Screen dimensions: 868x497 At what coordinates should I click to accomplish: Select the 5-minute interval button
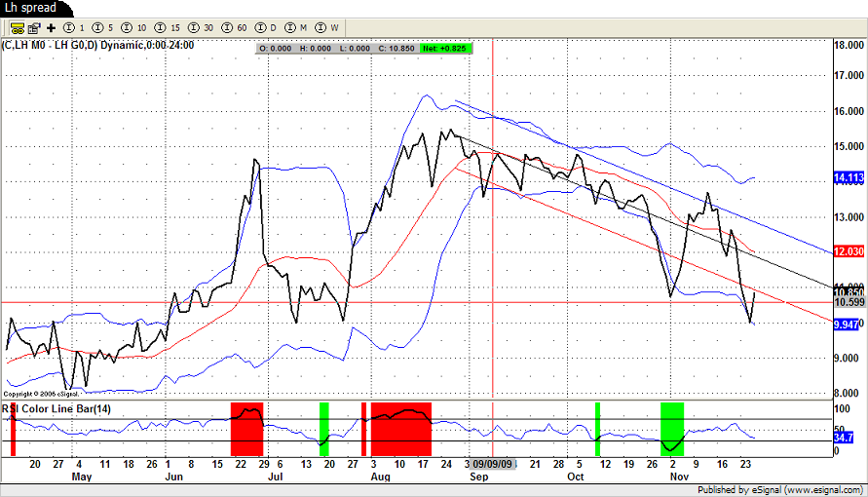pos(106,27)
